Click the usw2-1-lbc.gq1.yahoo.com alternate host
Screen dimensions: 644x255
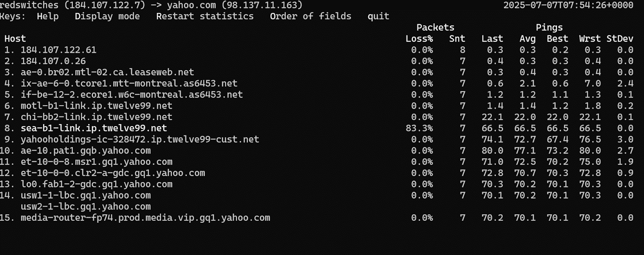click(x=85, y=207)
